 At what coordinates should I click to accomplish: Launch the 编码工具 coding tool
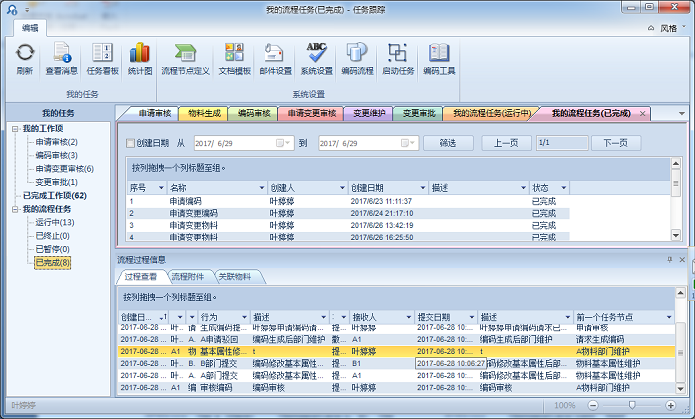(x=439, y=59)
